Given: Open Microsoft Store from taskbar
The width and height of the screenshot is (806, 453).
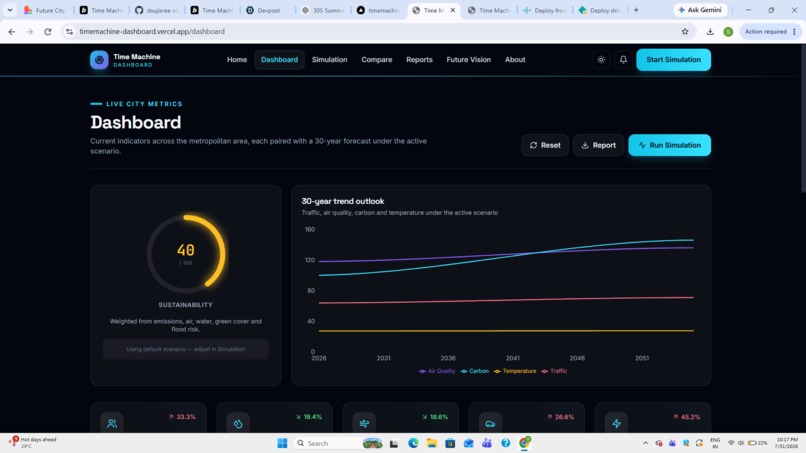Looking at the screenshot, I should 450,443.
